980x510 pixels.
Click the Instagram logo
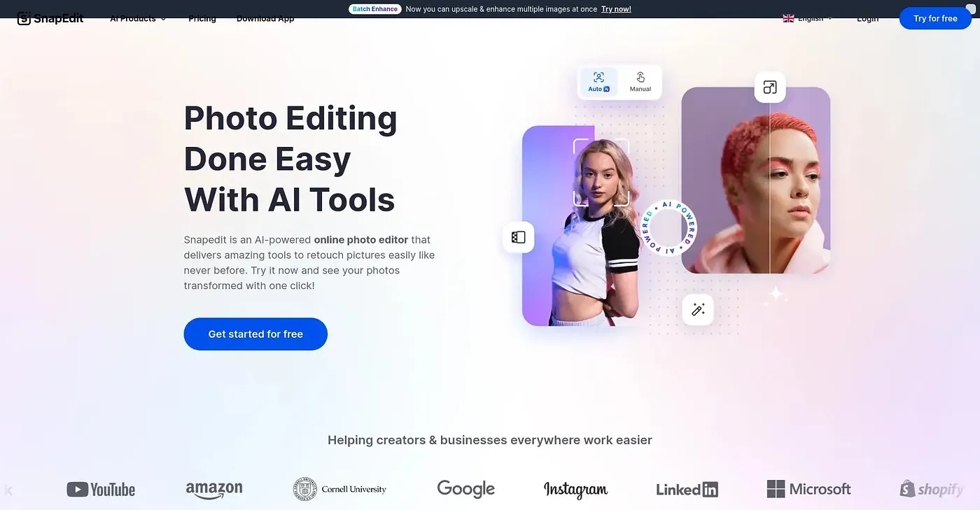tap(575, 489)
